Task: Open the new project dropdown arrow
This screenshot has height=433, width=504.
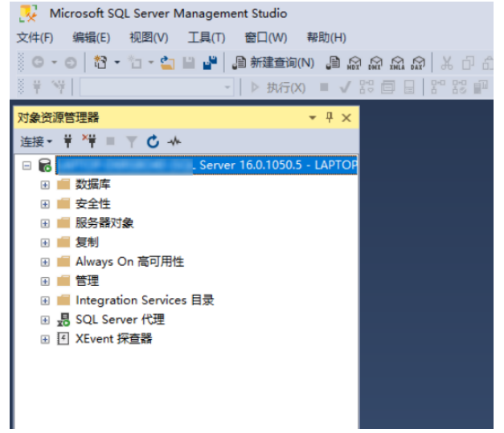Action: (x=117, y=63)
